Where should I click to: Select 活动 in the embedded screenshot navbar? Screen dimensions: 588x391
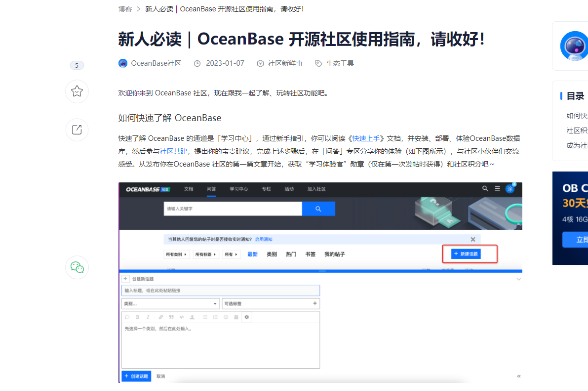(x=289, y=189)
